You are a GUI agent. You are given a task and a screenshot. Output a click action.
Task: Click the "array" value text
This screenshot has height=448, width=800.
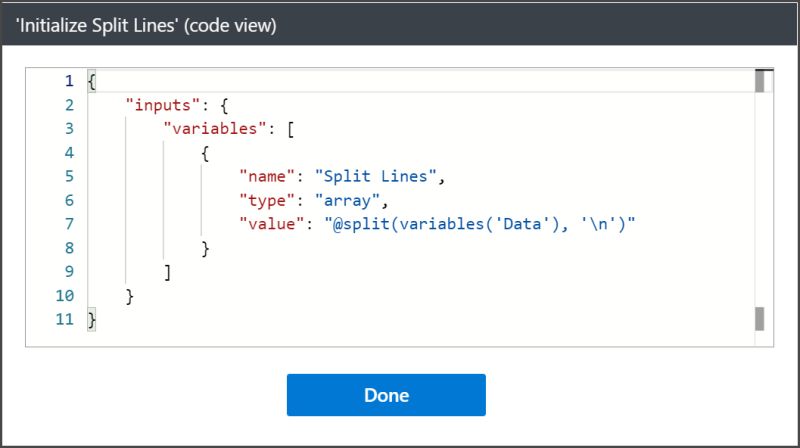(347, 201)
